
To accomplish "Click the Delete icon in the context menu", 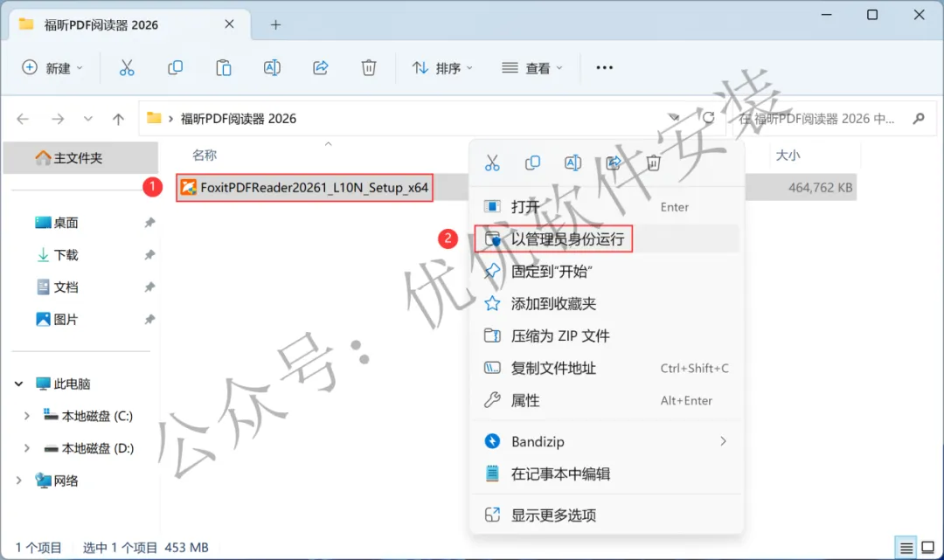I will pos(654,163).
